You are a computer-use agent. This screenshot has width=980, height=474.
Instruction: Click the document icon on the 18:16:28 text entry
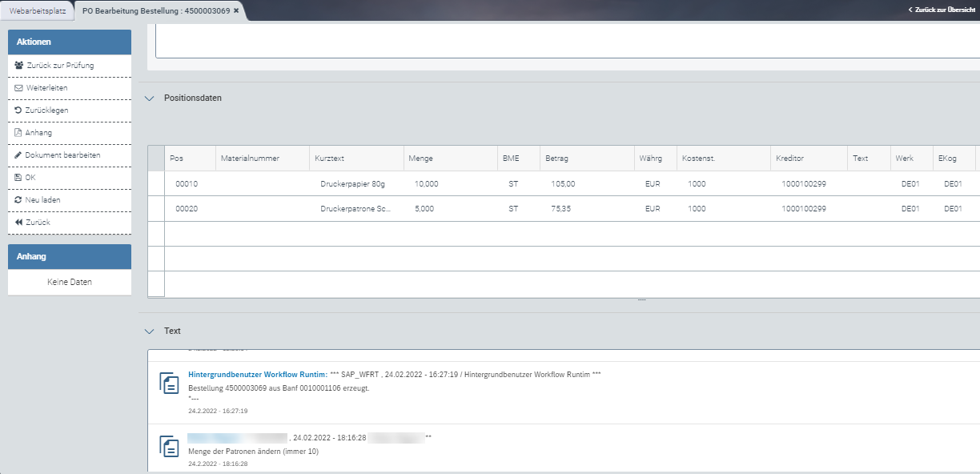170,445
